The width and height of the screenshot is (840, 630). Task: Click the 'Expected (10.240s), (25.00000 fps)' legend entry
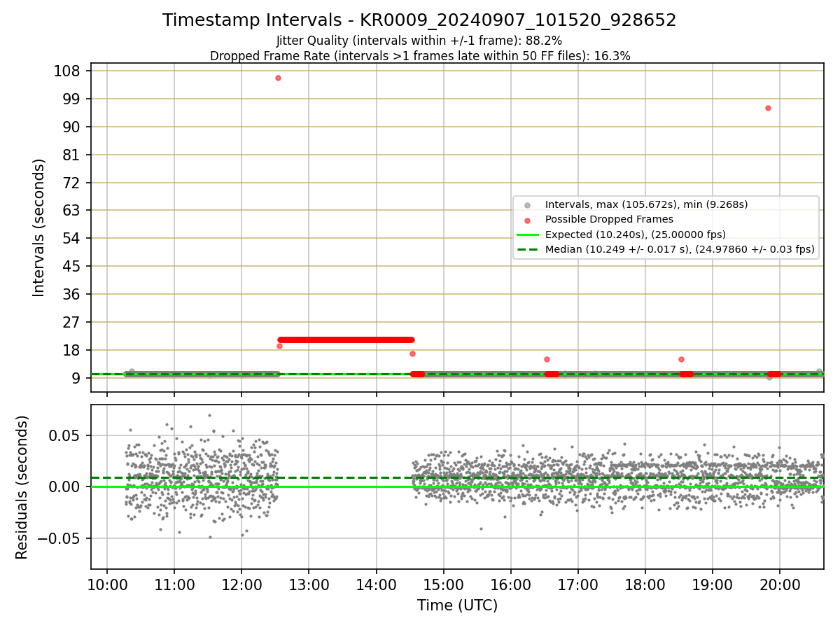pyautogui.click(x=635, y=234)
